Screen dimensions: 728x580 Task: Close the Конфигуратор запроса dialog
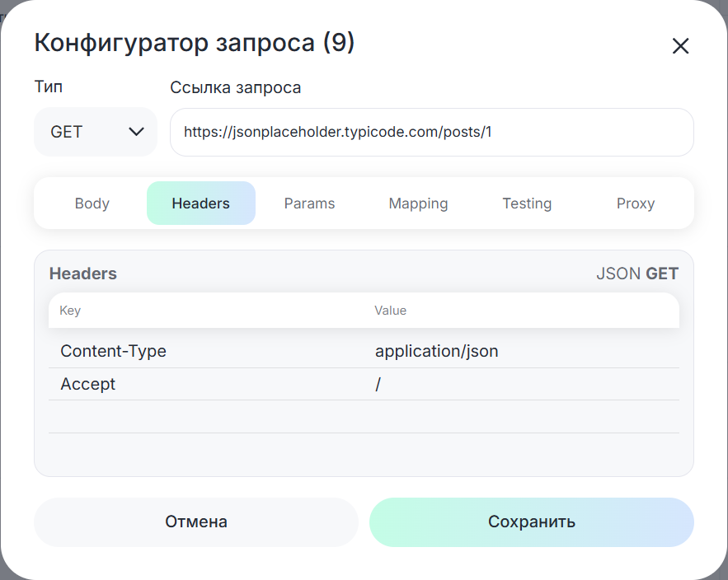(680, 46)
